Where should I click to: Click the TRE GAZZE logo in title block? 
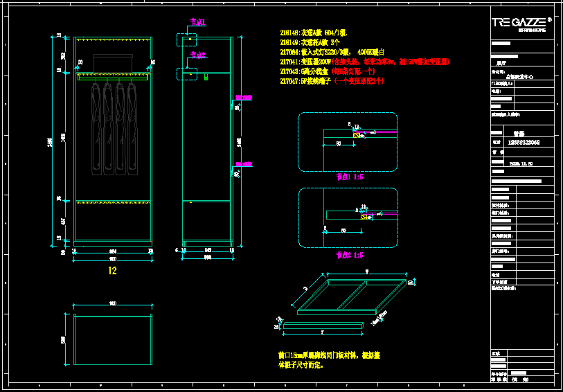click(521, 24)
